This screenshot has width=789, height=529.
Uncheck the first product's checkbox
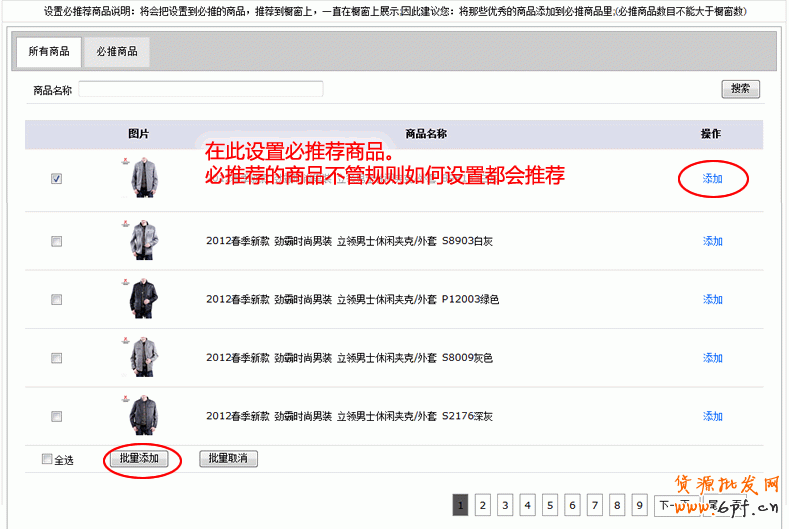coord(56,179)
